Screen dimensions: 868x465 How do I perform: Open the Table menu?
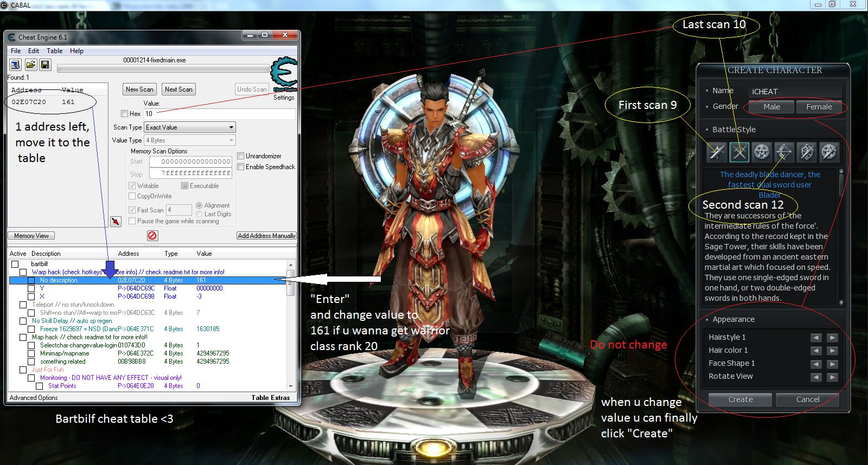[x=54, y=51]
